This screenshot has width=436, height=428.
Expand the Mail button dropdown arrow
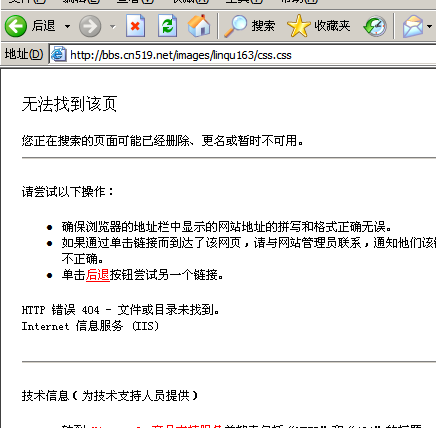click(430, 26)
